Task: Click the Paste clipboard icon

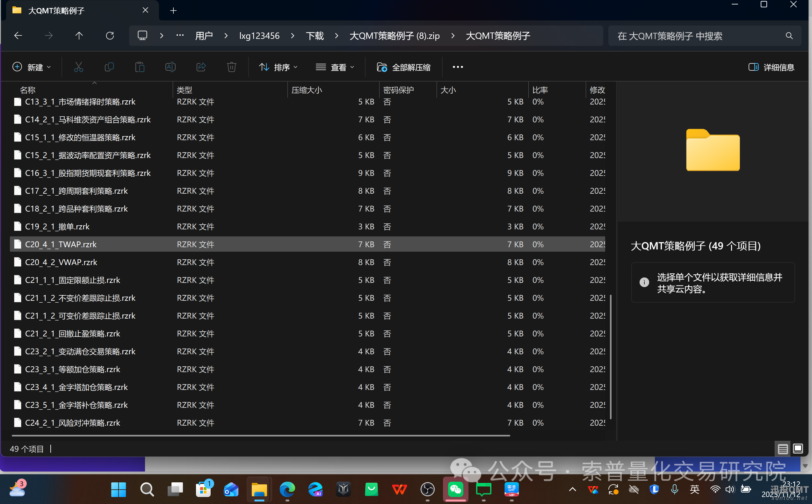Action: (x=140, y=67)
